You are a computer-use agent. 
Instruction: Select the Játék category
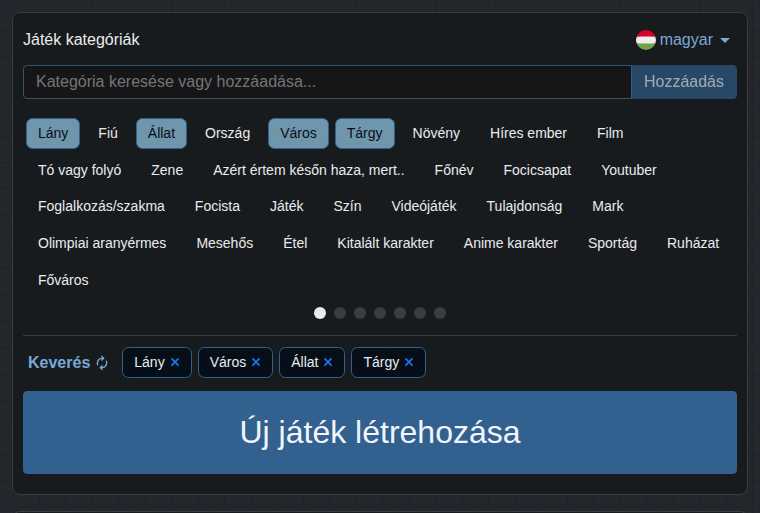tap(286, 207)
